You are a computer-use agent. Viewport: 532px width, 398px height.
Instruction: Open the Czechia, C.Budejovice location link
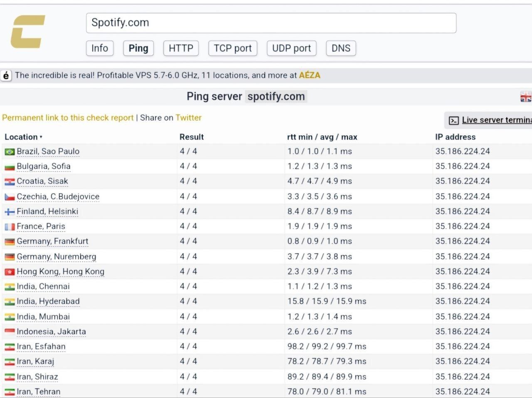(58, 197)
